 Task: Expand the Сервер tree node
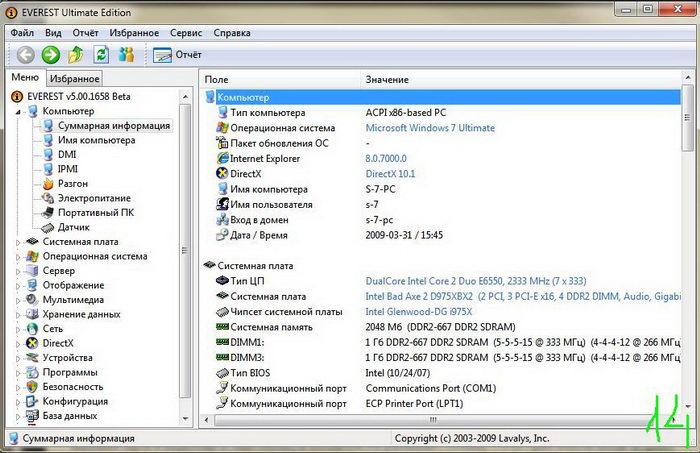pos(18,271)
